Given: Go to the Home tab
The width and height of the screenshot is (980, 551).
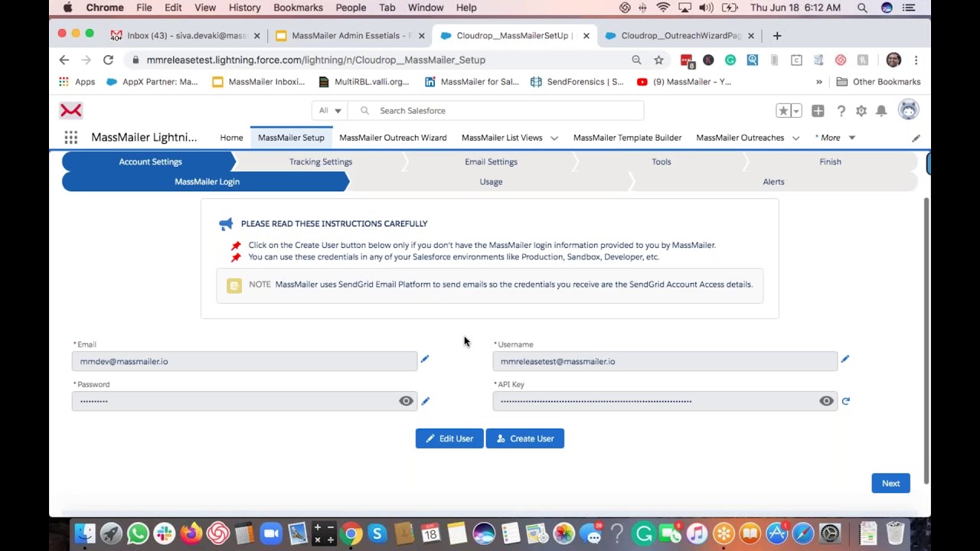Looking at the screenshot, I should point(231,138).
